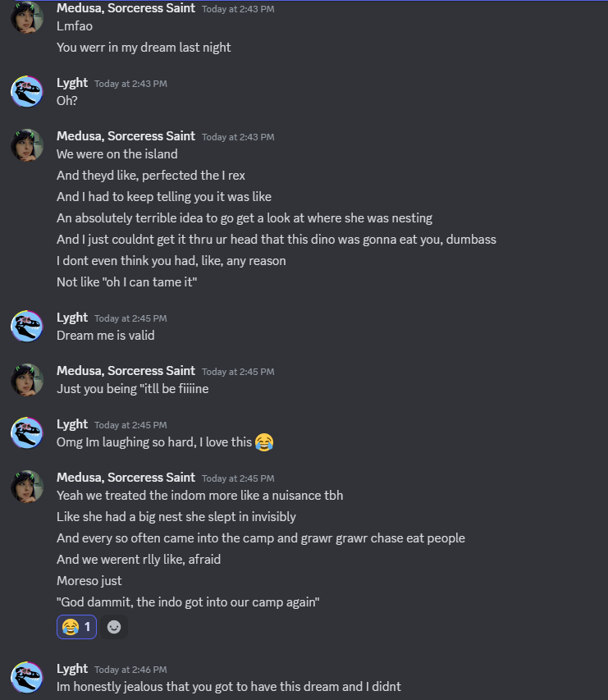608x700 pixels.
Task: Click the "Today at 2:46 PM" timestamp
Action: (130, 670)
